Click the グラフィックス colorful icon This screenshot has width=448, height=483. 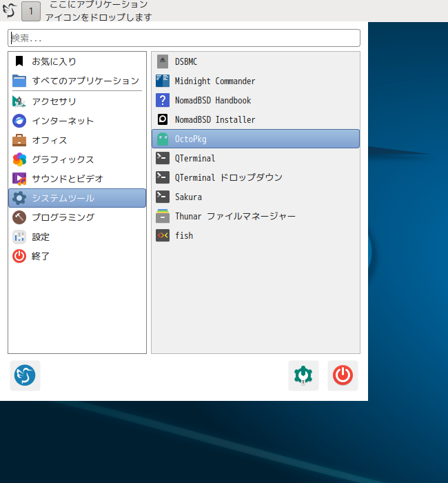pos(19,159)
